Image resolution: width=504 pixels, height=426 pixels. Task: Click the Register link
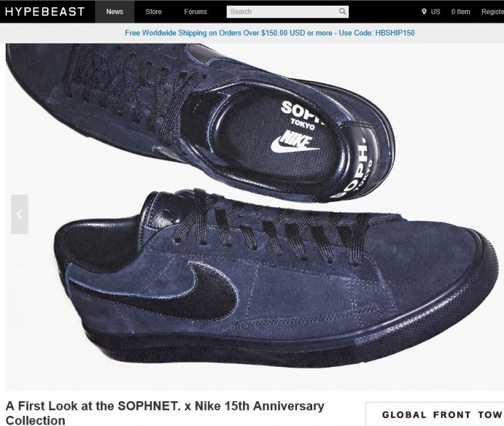click(x=493, y=11)
